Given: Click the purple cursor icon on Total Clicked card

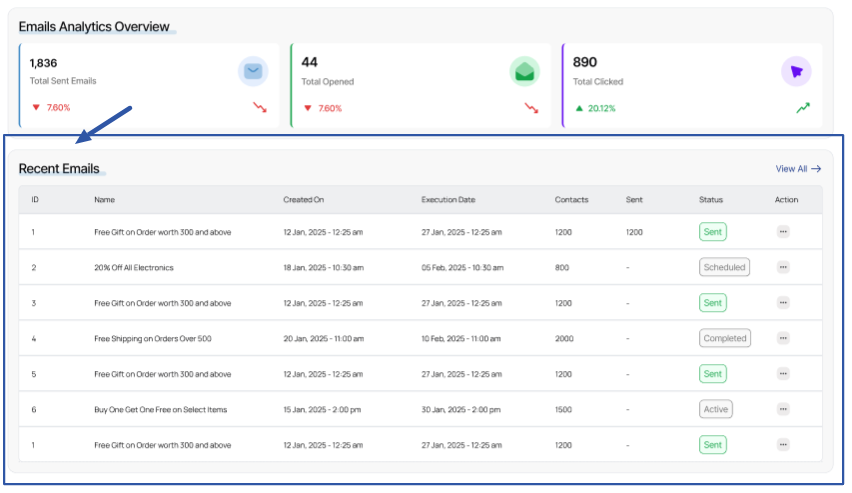Looking at the screenshot, I should (796, 71).
